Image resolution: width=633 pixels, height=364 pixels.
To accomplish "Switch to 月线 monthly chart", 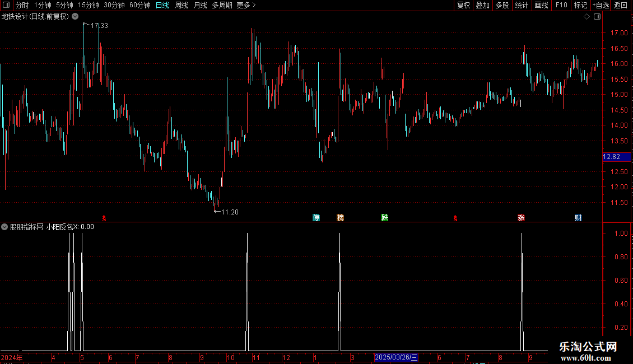I will coord(200,5).
